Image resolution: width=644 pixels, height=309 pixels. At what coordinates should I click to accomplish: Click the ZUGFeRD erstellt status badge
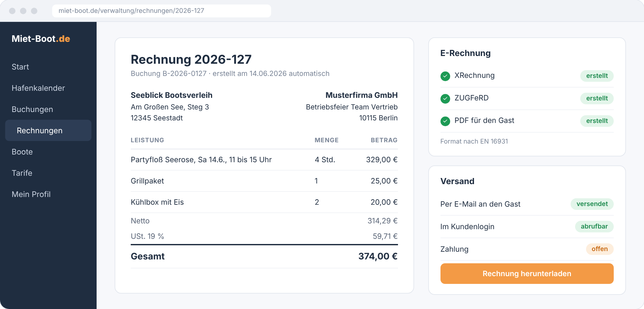click(597, 98)
